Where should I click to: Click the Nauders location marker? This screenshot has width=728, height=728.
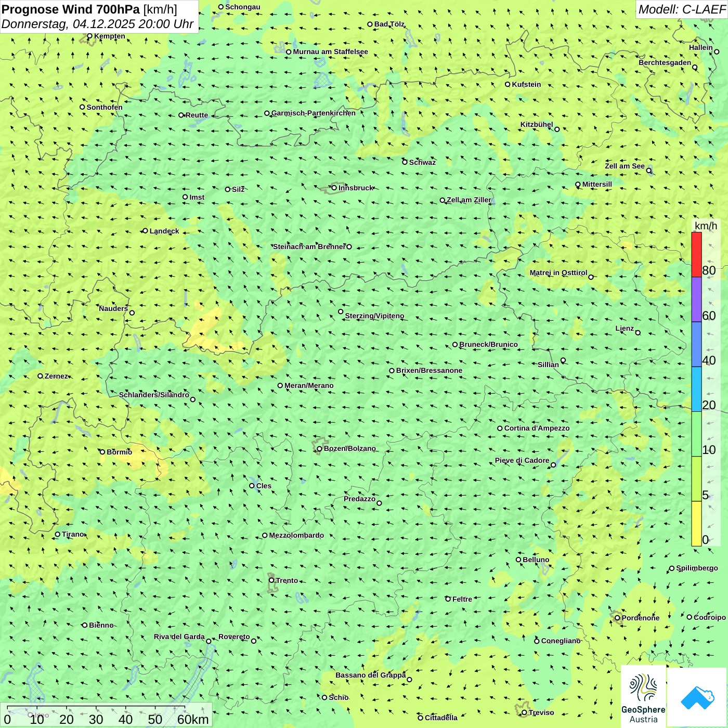pyautogui.click(x=132, y=313)
